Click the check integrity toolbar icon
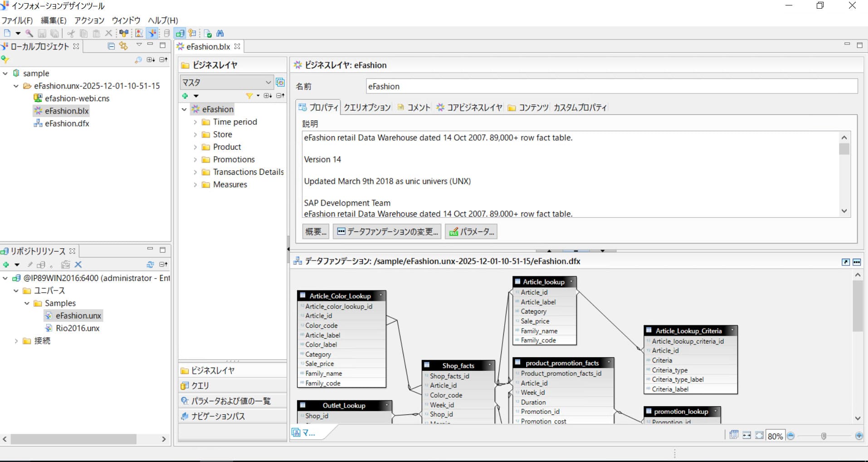The width and height of the screenshot is (868, 462). pyautogui.click(x=208, y=33)
